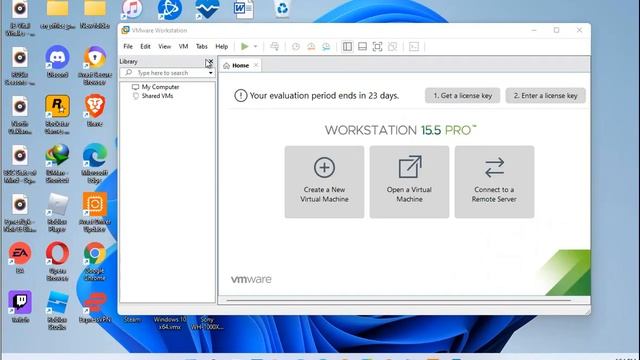Expand the Library search dropdown arrow
Viewport: 640px width, 360px height.
point(211,73)
